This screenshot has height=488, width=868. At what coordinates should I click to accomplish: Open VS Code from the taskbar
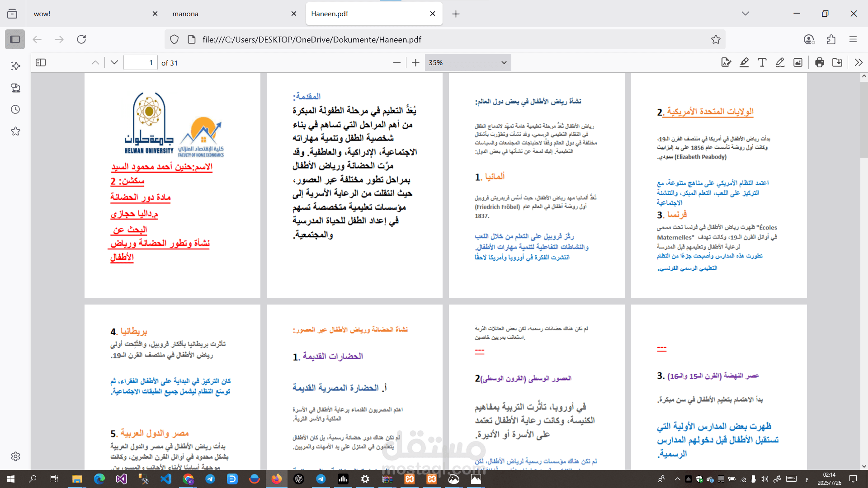(166, 479)
